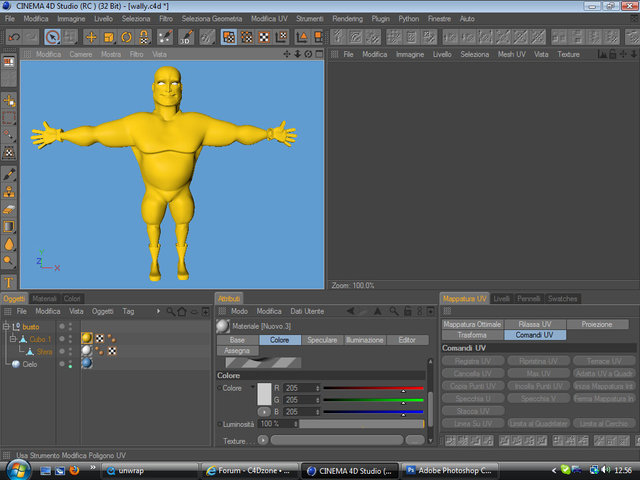Select the Live Selection tool
Viewport: 640px width, 480px height.
52,37
